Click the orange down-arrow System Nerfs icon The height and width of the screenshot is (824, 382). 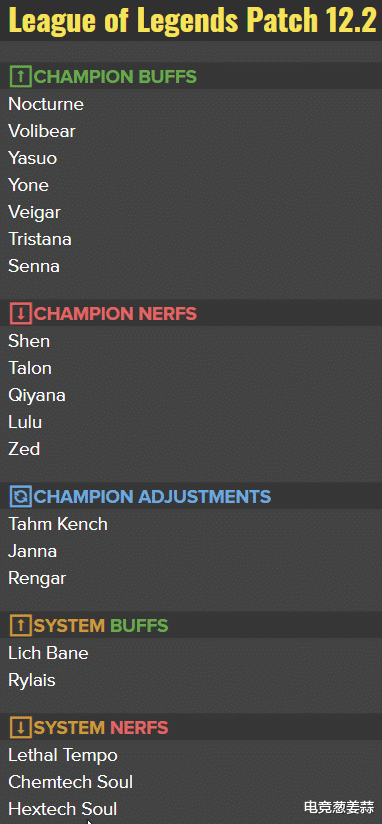(x=21, y=728)
